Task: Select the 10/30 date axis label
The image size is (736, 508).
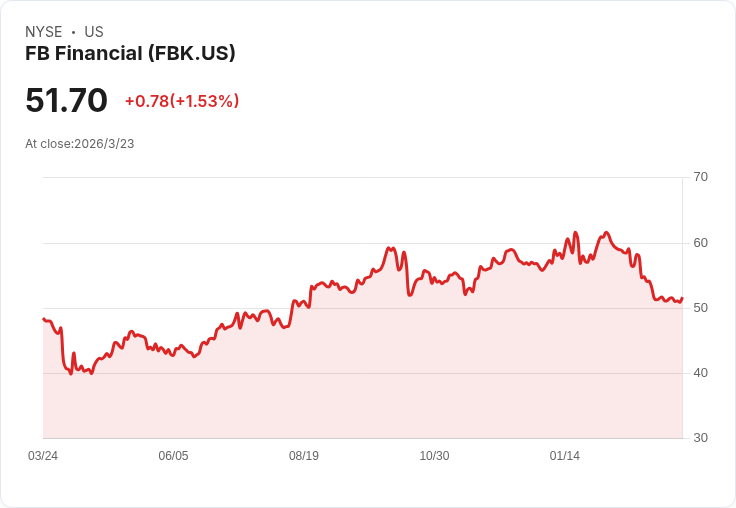Action: (434, 456)
